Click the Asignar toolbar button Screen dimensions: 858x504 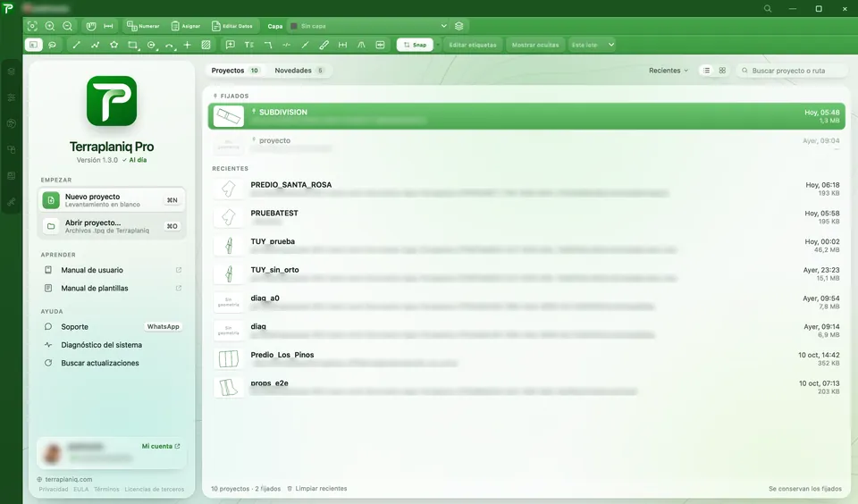click(186, 26)
